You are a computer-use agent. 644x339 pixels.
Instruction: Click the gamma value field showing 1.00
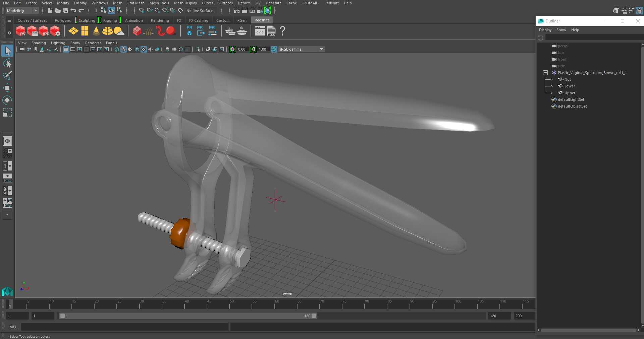click(x=263, y=49)
